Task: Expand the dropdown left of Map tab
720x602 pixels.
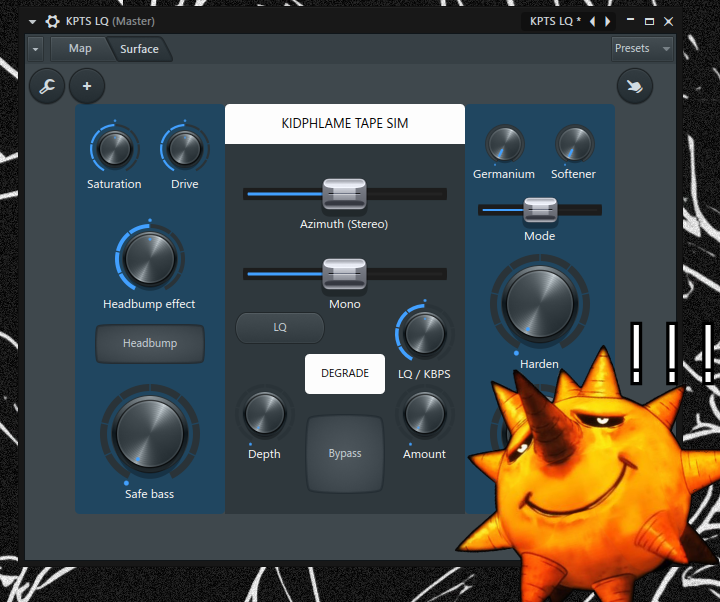Action: [35, 49]
